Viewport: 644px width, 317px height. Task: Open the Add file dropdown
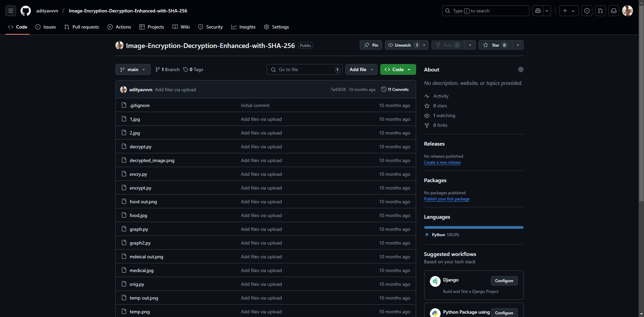(361, 69)
